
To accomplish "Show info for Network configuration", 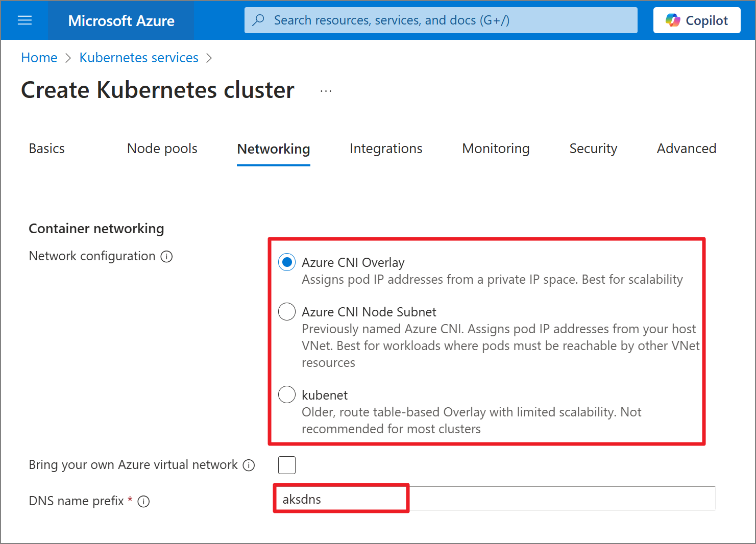I will (166, 257).
